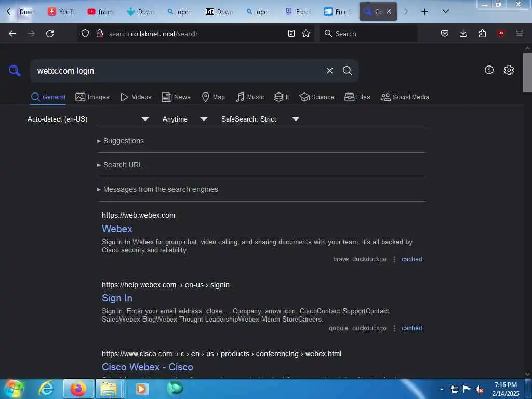This screenshot has height=399, width=532.
Task: Switch to the 7z Download tab
Action: coord(219,12)
